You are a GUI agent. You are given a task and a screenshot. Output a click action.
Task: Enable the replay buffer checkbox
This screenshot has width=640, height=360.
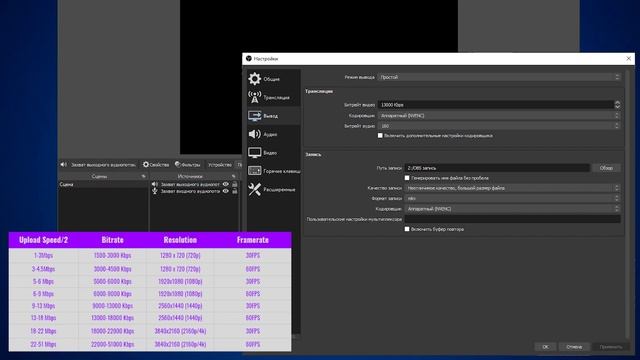pyautogui.click(x=407, y=229)
